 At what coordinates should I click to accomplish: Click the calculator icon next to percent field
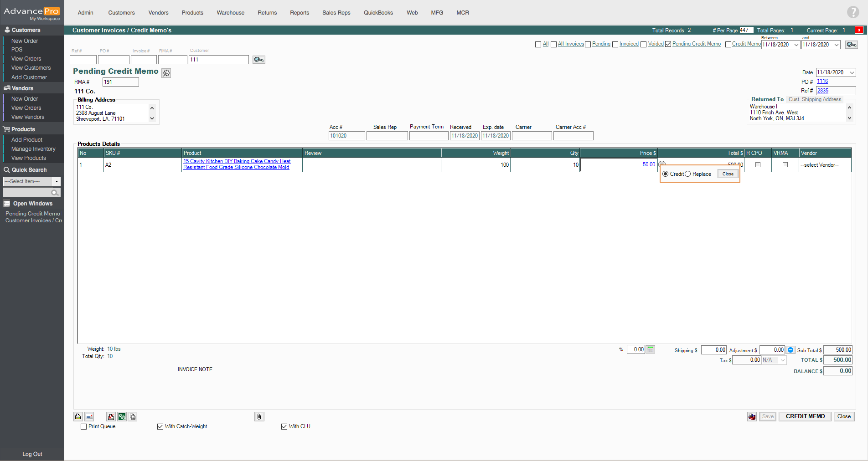pyautogui.click(x=651, y=349)
